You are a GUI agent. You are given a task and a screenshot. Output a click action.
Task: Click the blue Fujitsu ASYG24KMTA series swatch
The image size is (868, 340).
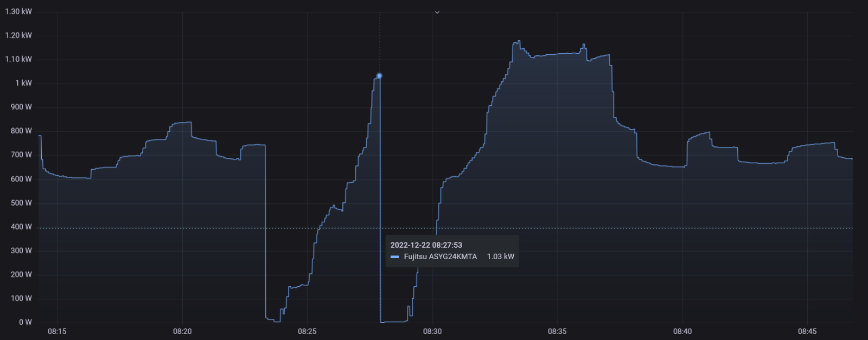pos(395,257)
